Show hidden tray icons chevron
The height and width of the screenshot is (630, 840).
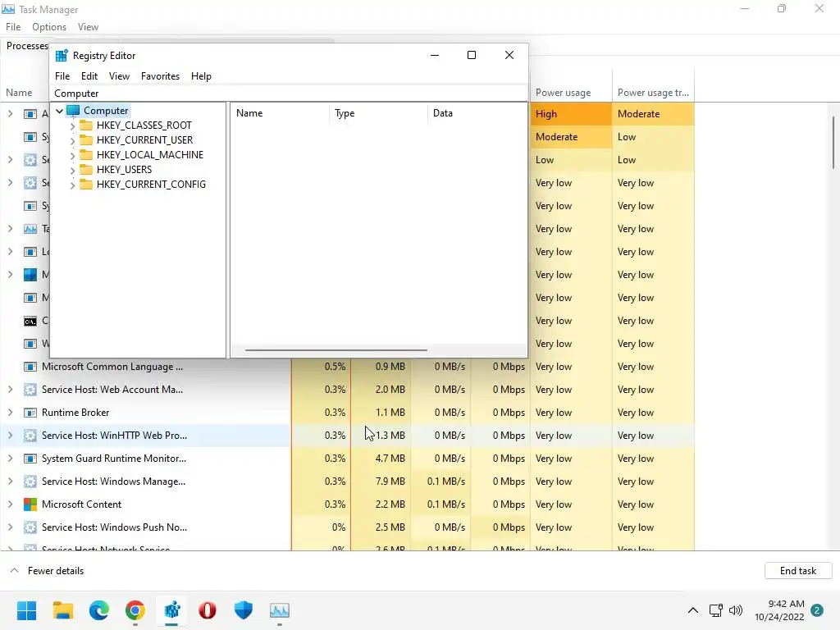click(692, 610)
